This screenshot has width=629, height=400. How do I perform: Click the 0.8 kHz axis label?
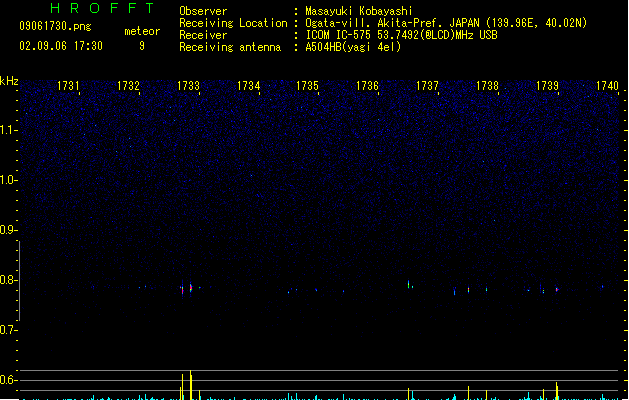[x=8, y=280]
